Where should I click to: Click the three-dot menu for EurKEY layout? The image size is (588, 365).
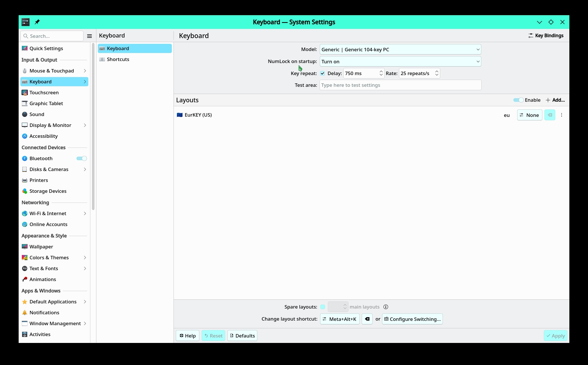[562, 115]
